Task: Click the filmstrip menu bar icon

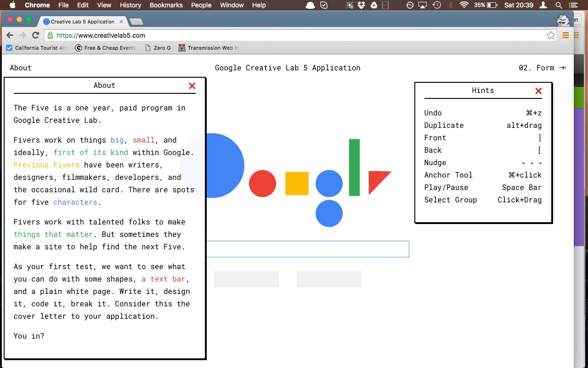Action: pyautogui.click(x=385, y=5)
